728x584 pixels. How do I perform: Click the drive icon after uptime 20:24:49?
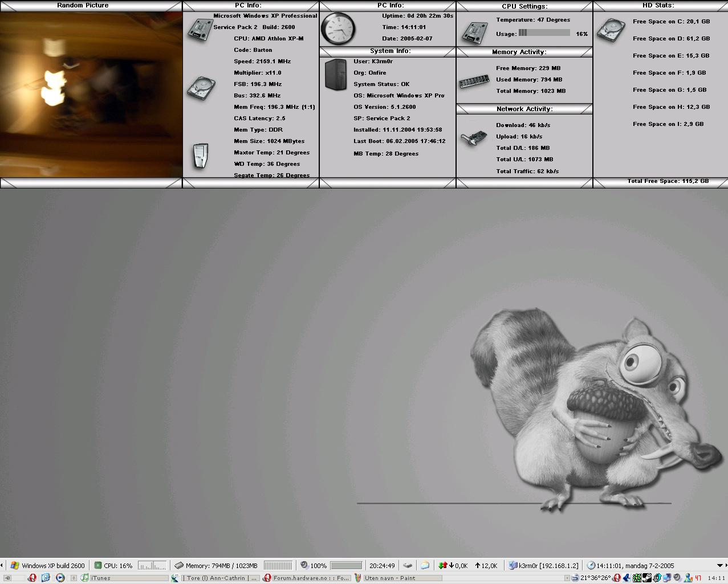click(408, 566)
